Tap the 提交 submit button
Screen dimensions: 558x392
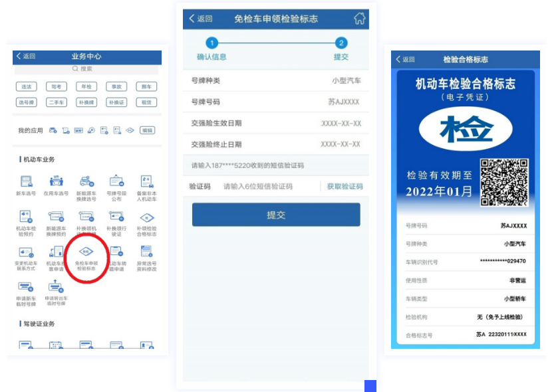pyautogui.click(x=276, y=215)
